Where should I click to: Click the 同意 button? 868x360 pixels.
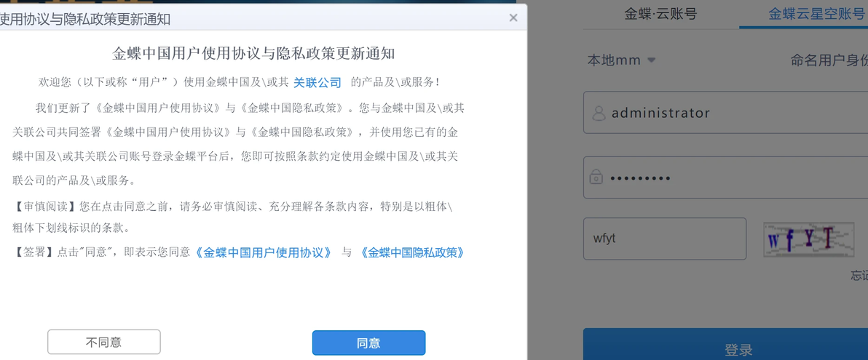click(368, 343)
